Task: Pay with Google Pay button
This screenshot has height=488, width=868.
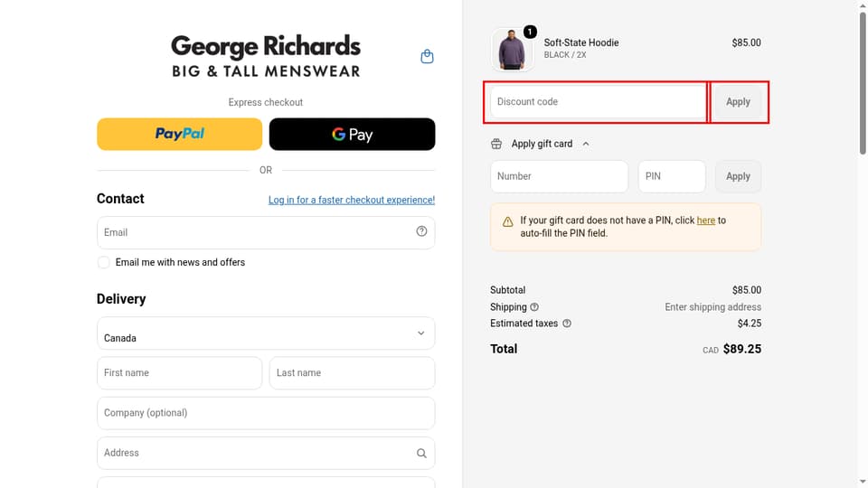Action: (x=352, y=134)
